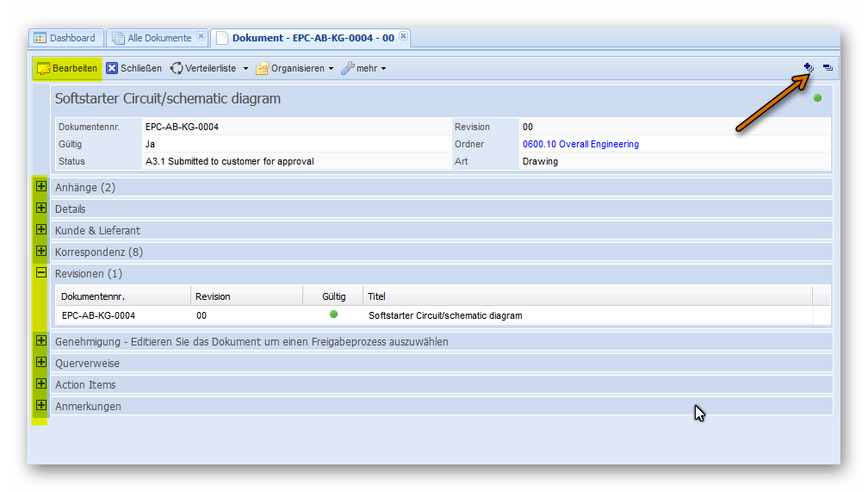Collapse the Revisionen (1) section
The width and height of the screenshot is (868, 492).
coord(40,273)
